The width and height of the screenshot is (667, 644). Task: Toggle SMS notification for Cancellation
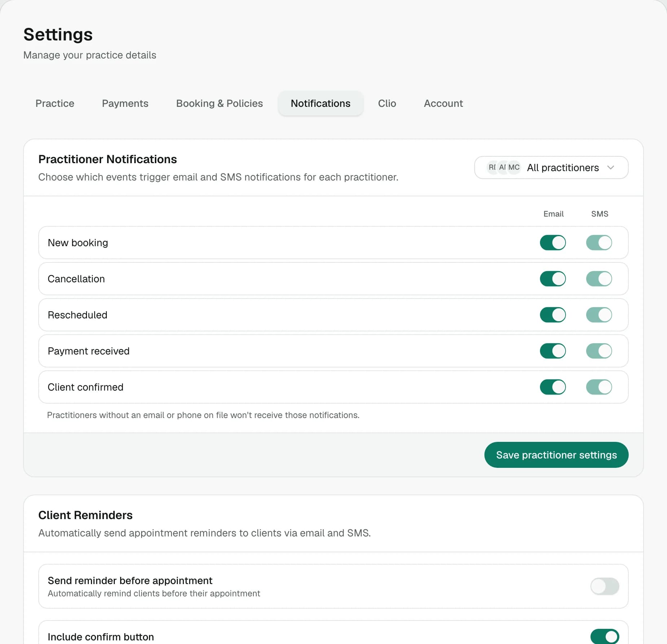click(599, 279)
